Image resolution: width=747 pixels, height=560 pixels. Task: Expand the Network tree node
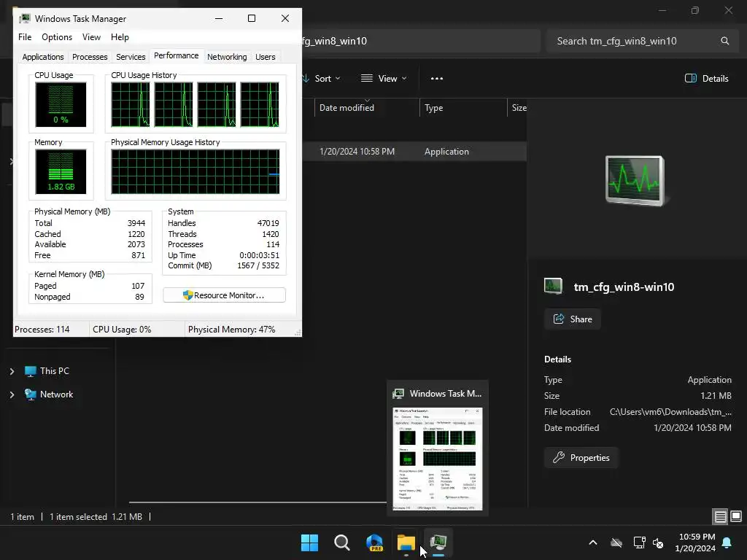12,394
